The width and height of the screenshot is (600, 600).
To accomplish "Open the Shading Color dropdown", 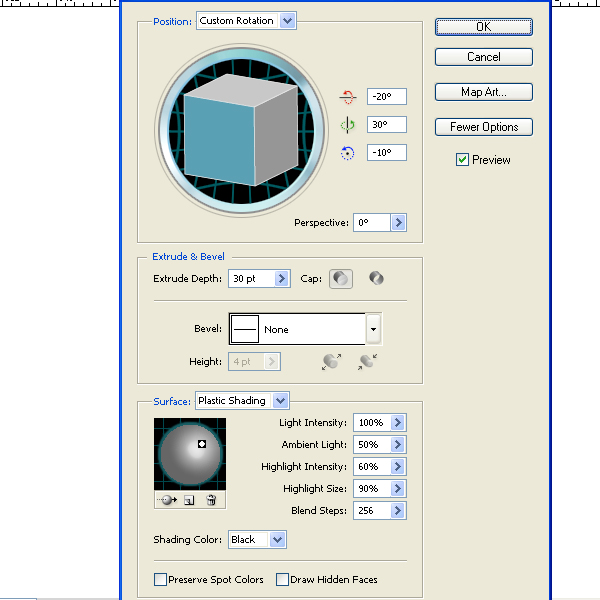I will [277, 540].
